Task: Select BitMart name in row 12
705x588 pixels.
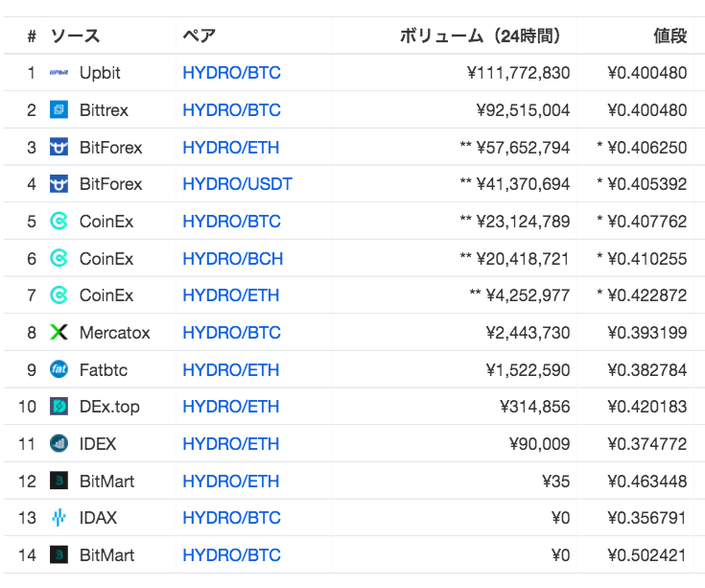Action: (x=107, y=481)
